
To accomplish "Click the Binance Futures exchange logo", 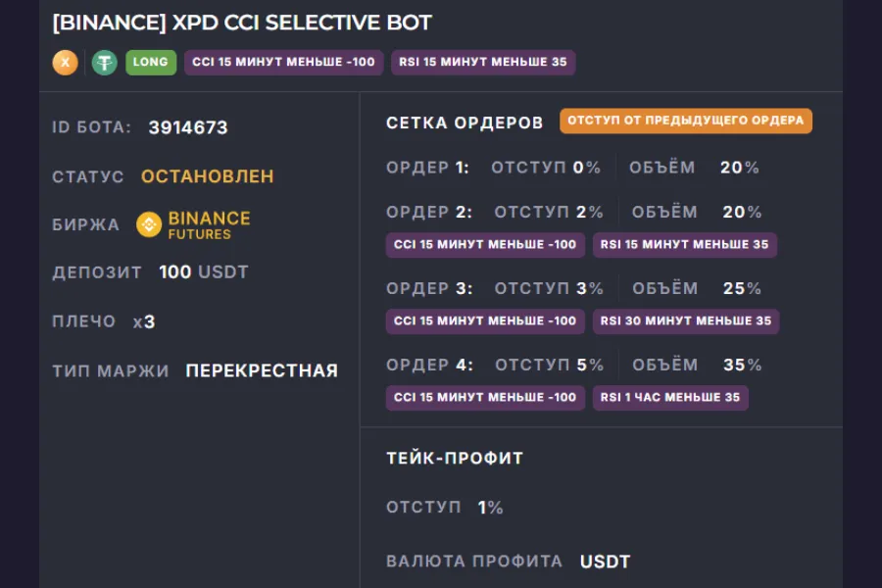I will click(x=192, y=224).
